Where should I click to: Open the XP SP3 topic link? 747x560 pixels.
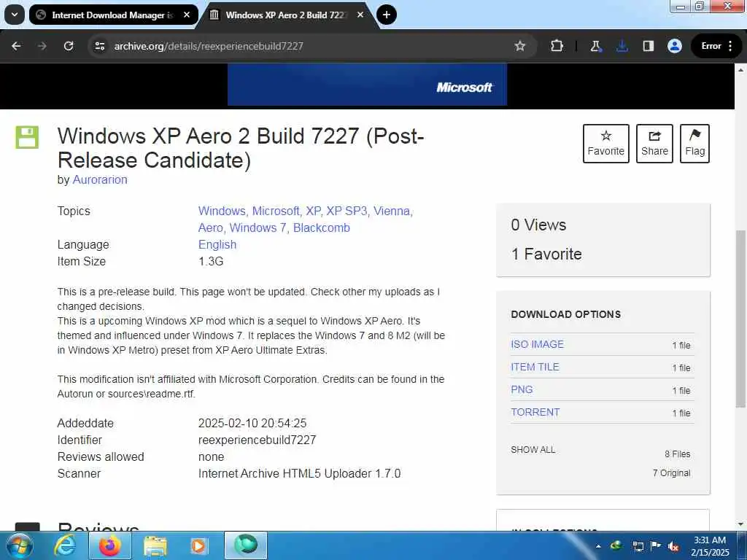tap(347, 211)
